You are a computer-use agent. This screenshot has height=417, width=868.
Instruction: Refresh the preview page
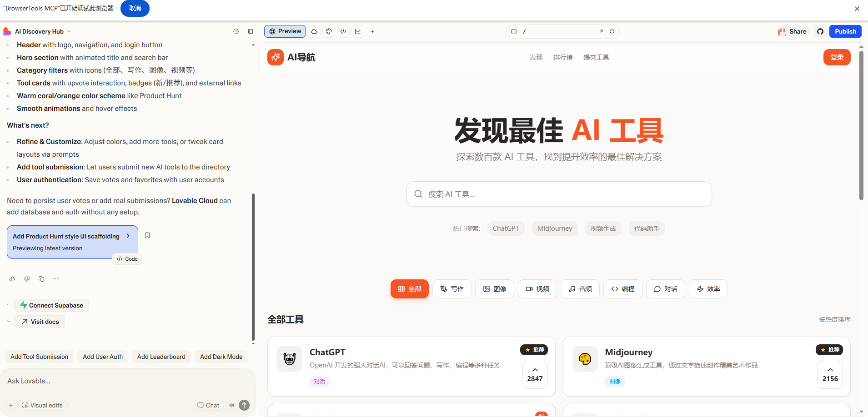pos(612,31)
